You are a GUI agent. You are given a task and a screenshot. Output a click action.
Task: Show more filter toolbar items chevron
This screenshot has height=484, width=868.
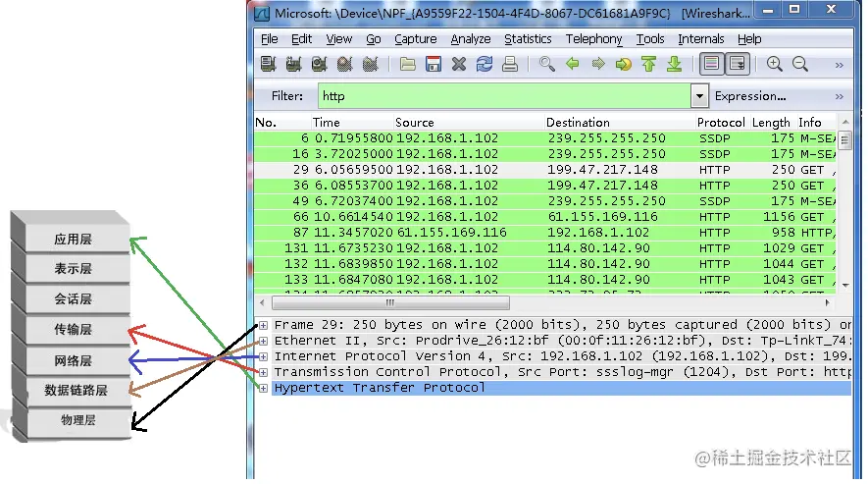(840, 96)
